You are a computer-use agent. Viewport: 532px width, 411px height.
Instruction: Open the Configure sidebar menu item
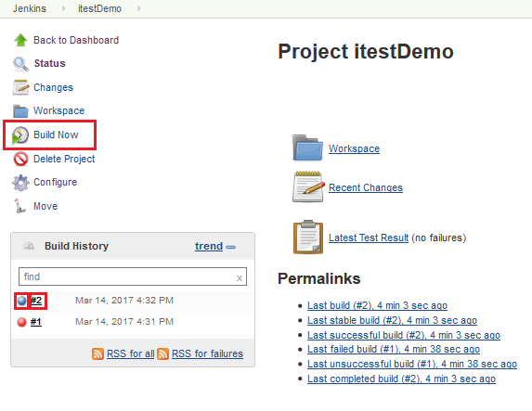click(x=56, y=182)
